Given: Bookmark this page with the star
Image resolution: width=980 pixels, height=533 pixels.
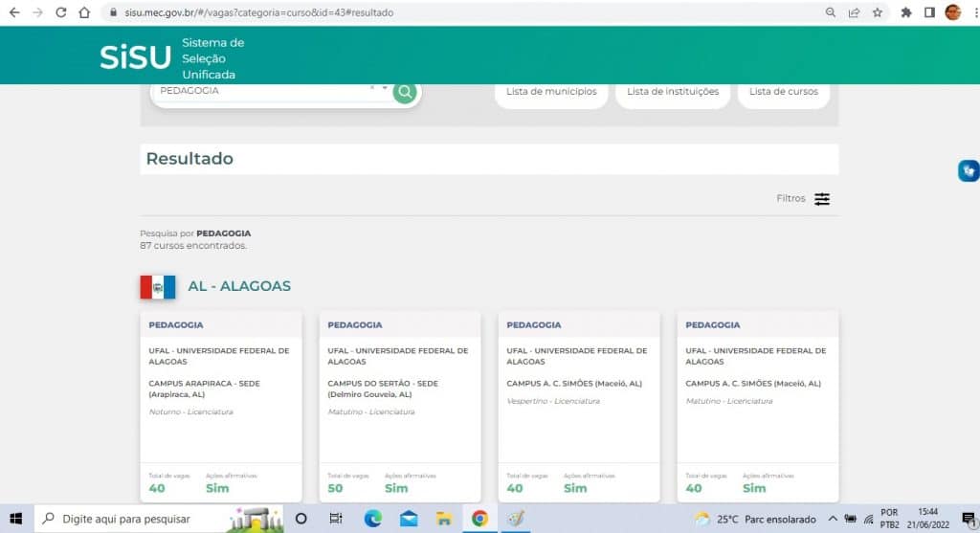Looking at the screenshot, I should tap(878, 12).
